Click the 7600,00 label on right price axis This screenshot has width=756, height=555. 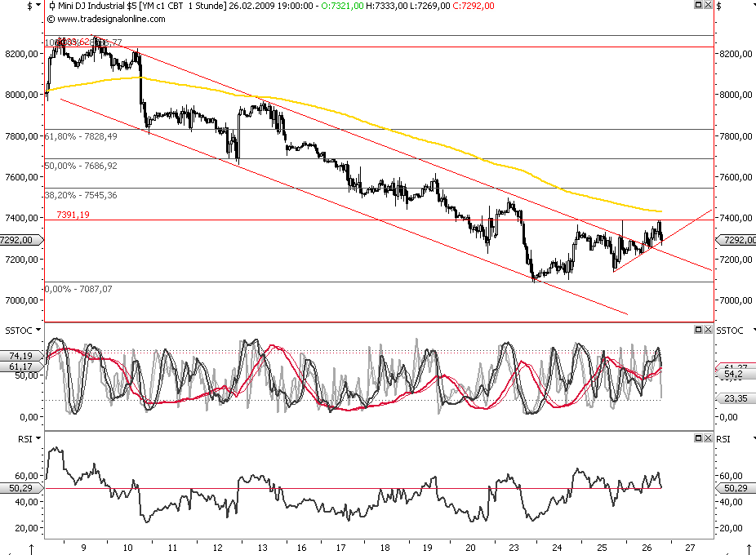click(736, 177)
